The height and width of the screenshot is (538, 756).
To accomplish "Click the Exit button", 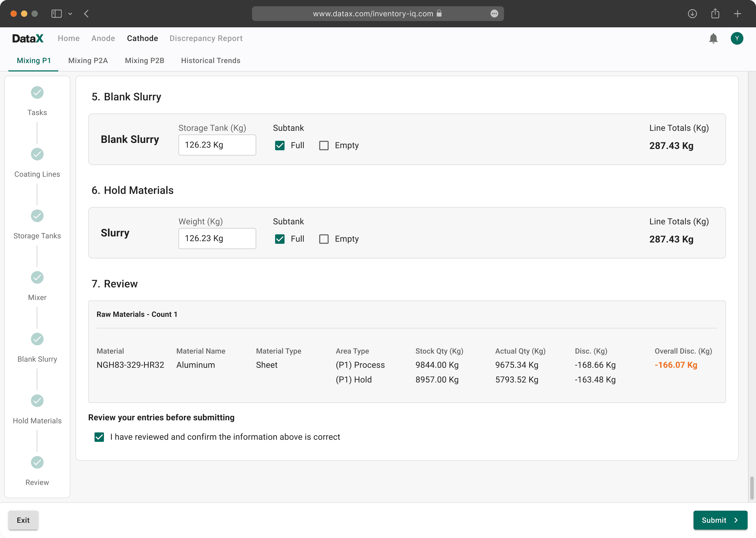I will point(23,520).
